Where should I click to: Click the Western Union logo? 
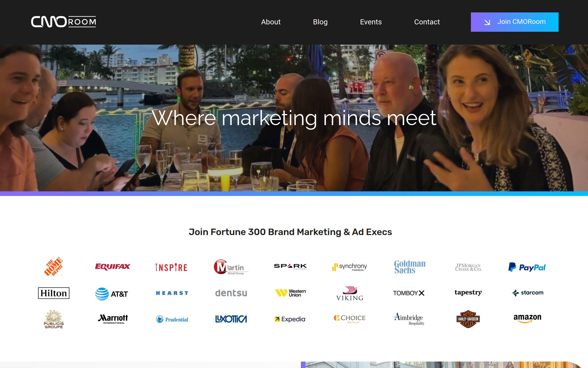[x=290, y=293]
